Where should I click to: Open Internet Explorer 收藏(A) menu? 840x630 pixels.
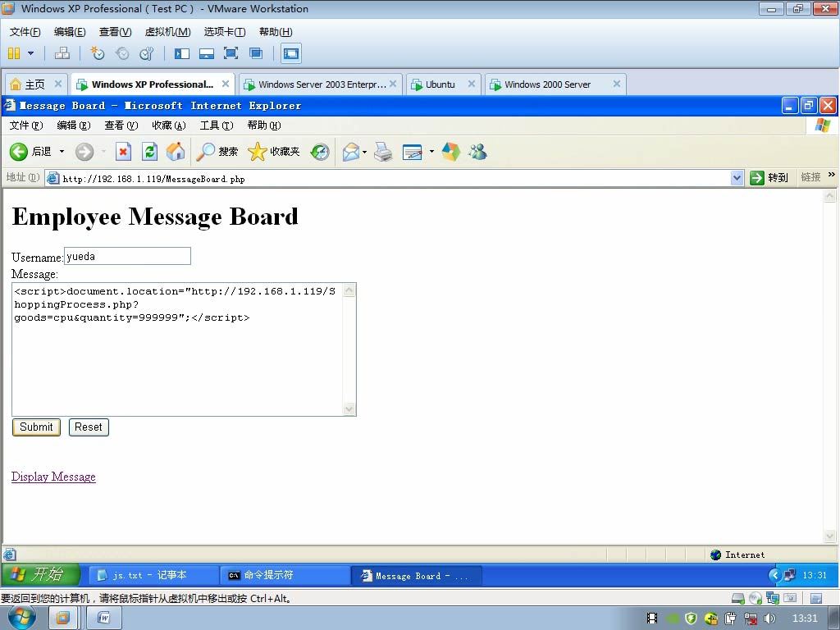(169, 126)
